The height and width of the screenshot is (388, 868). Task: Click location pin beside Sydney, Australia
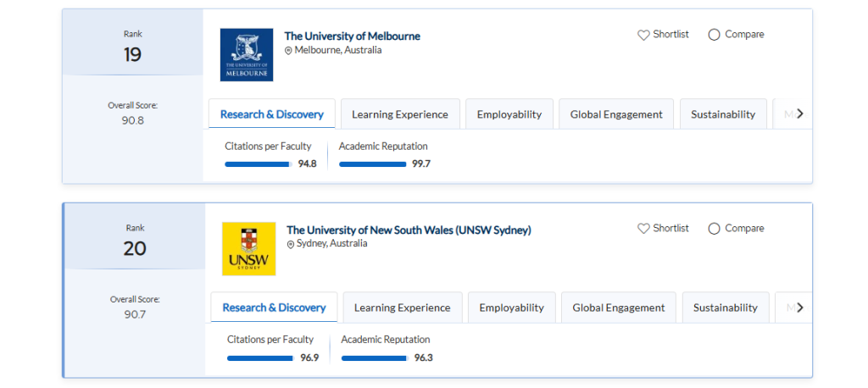291,244
